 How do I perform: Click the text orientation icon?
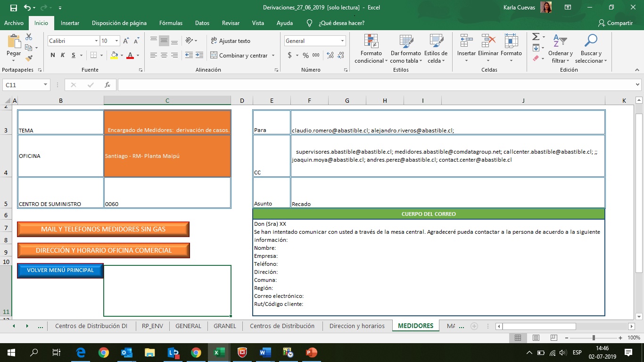(189, 41)
